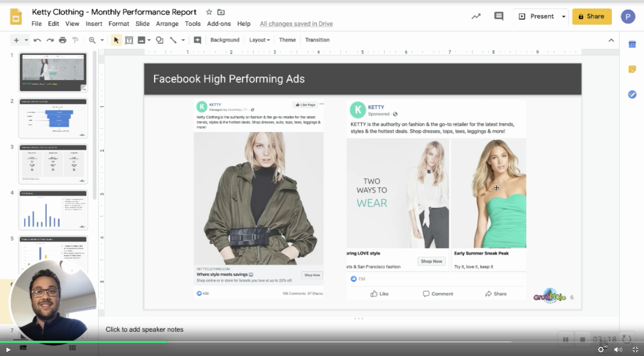Open the video chapters list icon
644x356 pixels.
tap(23, 348)
